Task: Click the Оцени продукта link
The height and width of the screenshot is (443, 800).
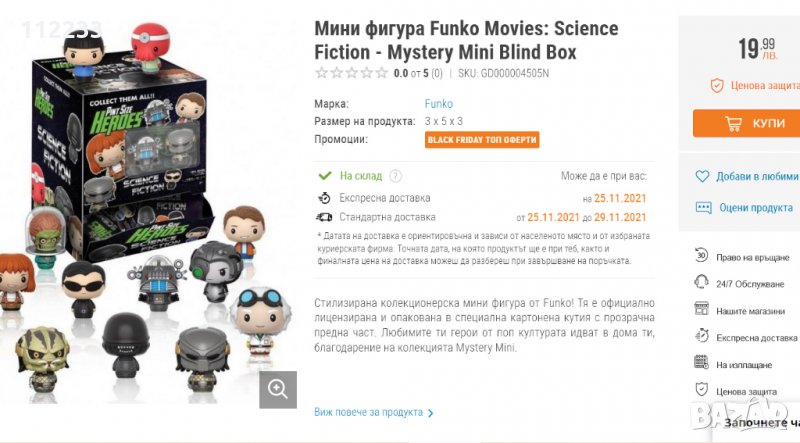Action: 755,207
